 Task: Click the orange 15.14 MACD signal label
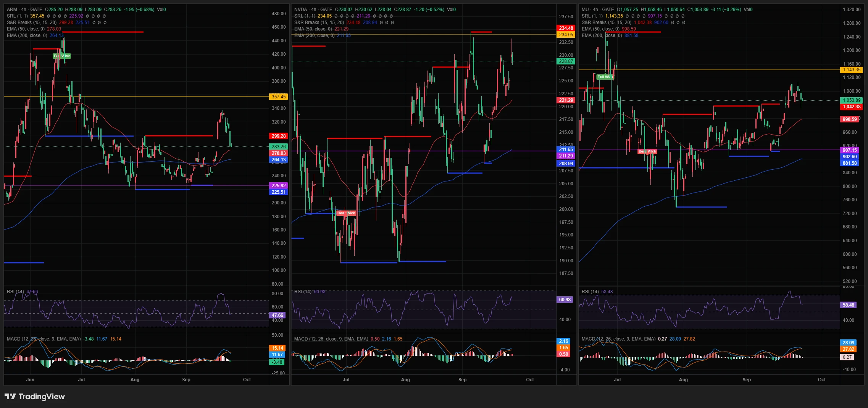278,348
